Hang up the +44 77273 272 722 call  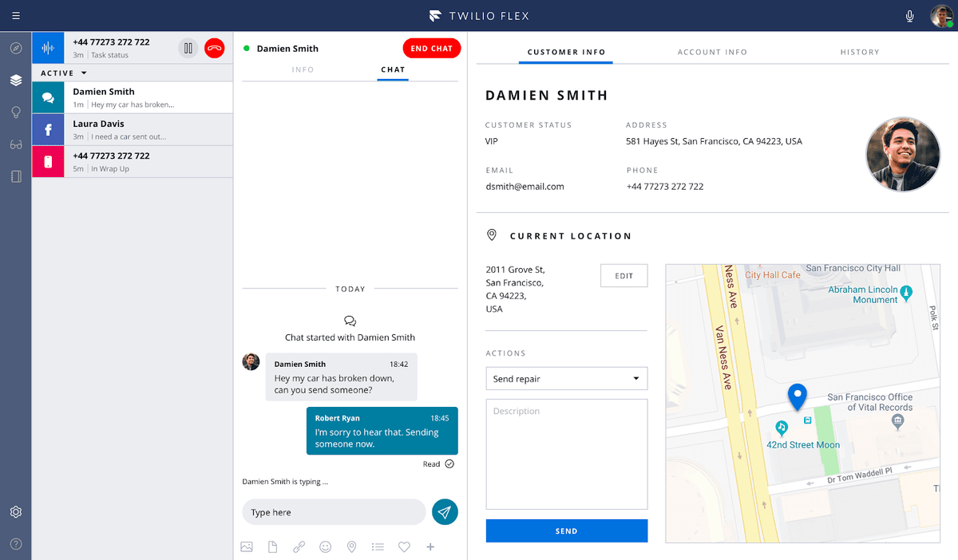coord(214,48)
